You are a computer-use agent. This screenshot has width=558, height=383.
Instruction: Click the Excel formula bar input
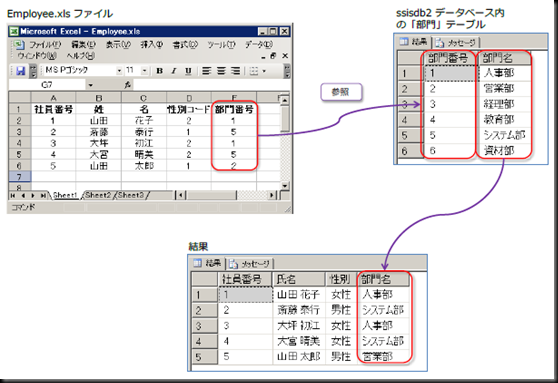pyautogui.click(x=211, y=85)
